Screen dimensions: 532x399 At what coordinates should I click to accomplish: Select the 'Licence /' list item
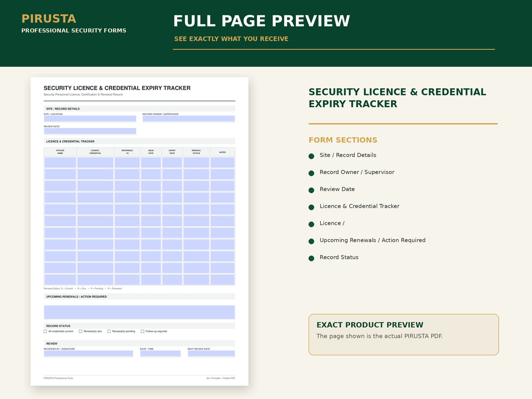pos(332,223)
